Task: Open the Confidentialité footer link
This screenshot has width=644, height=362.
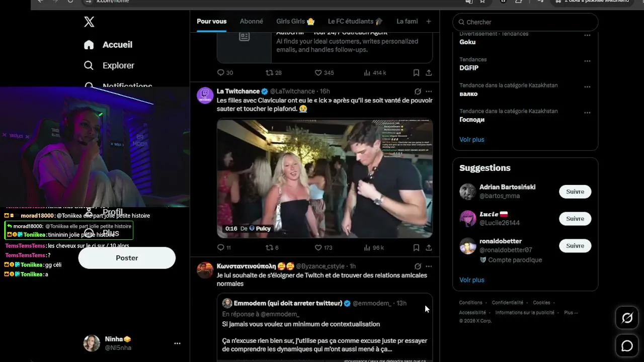Action: pos(507,303)
